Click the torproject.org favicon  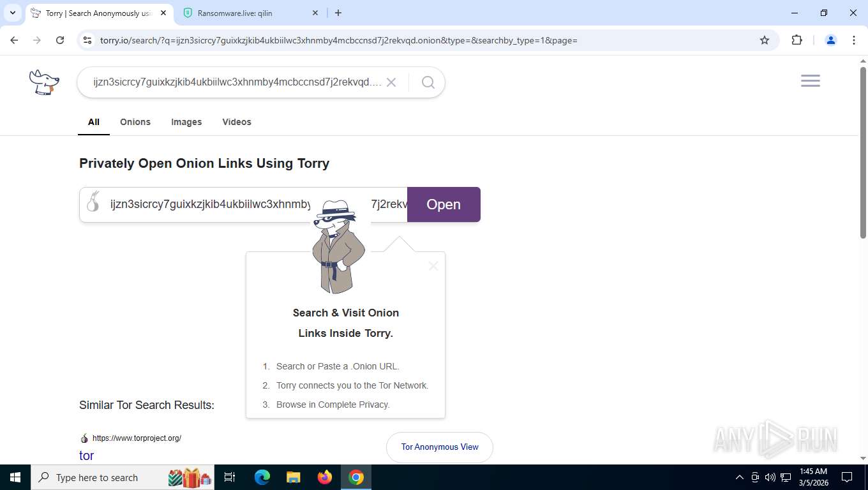click(x=84, y=438)
